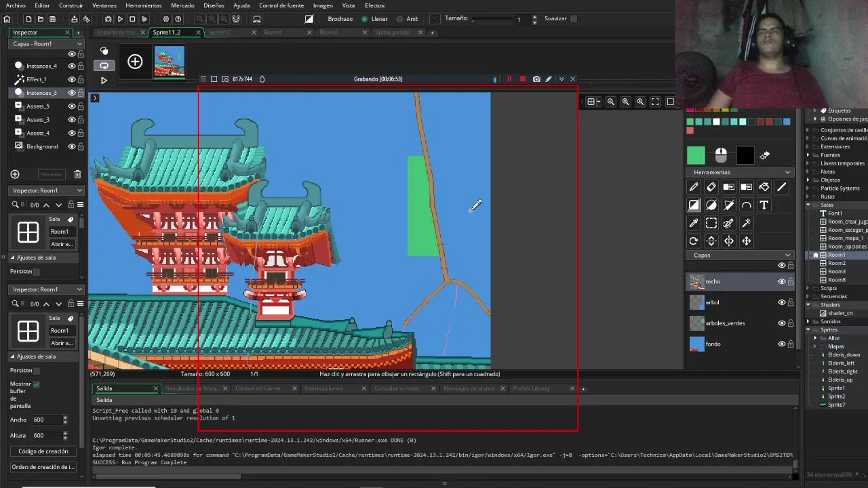The height and width of the screenshot is (488, 868).
Task: Click Orden de creación de instancias button
Action: coord(43,467)
